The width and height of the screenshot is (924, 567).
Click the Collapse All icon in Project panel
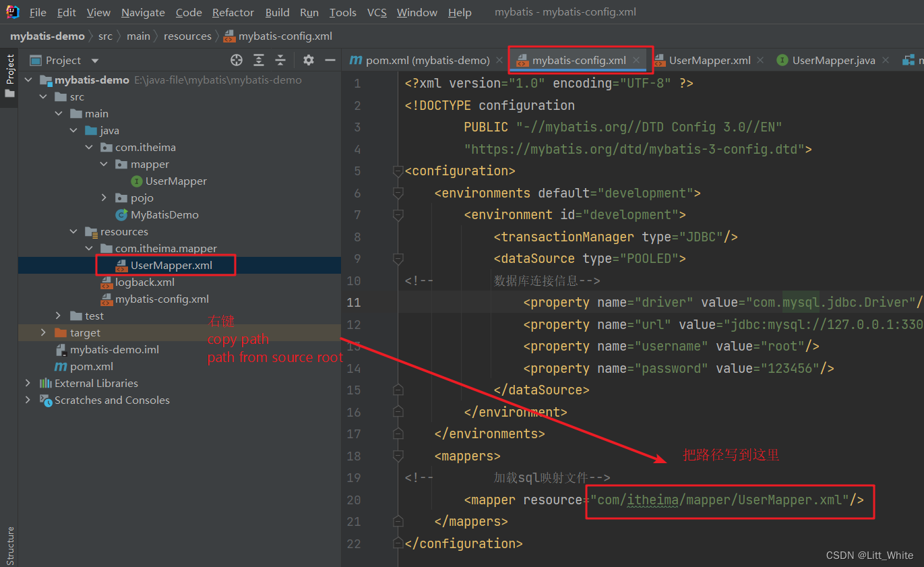coord(280,60)
